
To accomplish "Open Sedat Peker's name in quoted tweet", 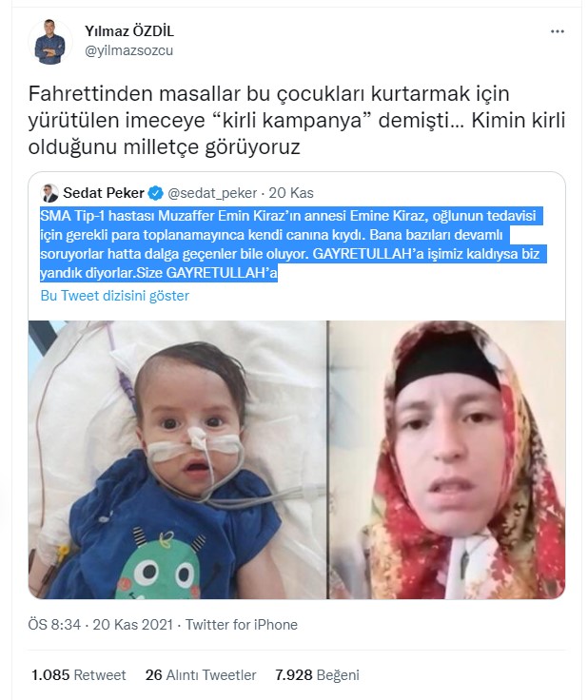I will point(104,193).
